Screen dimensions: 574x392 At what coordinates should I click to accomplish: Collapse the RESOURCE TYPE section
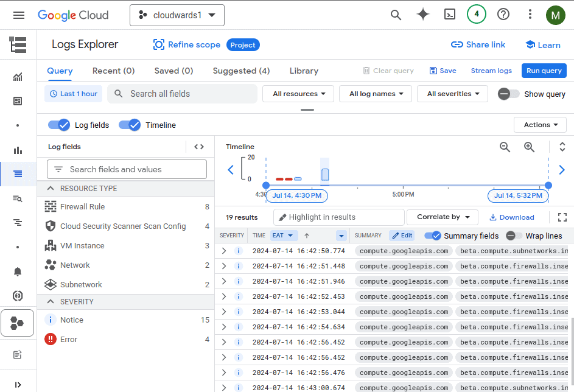coord(51,188)
